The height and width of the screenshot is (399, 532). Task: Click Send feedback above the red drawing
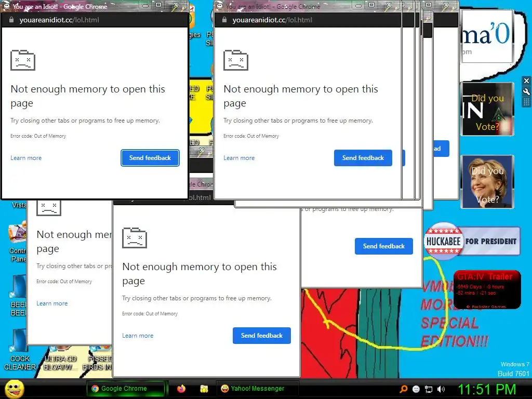tap(384, 246)
